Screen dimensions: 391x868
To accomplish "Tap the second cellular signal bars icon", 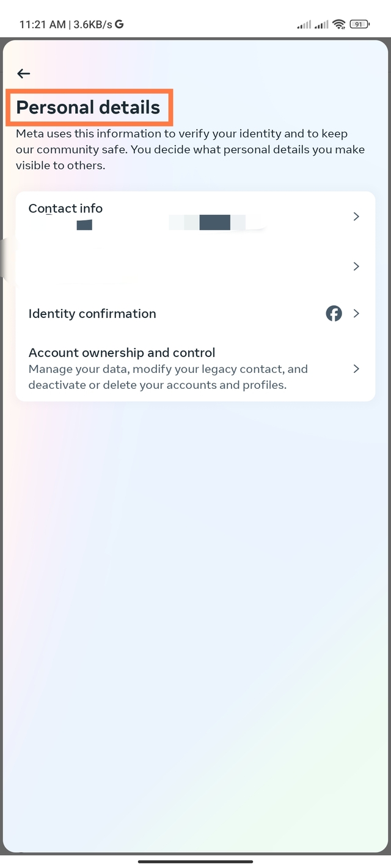I will [x=321, y=24].
